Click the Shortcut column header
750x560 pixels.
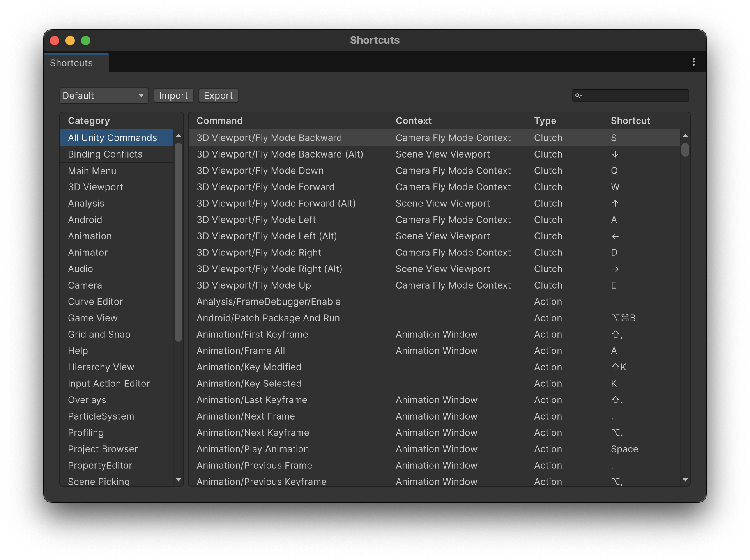tap(630, 121)
